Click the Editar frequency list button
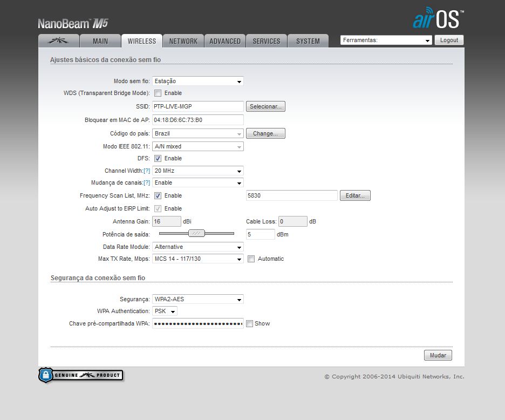The image size is (505, 420). (355, 195)
